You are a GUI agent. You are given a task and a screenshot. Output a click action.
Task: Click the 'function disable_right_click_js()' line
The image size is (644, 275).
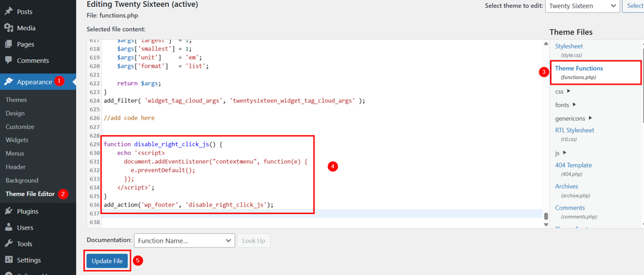coord(163,144)
